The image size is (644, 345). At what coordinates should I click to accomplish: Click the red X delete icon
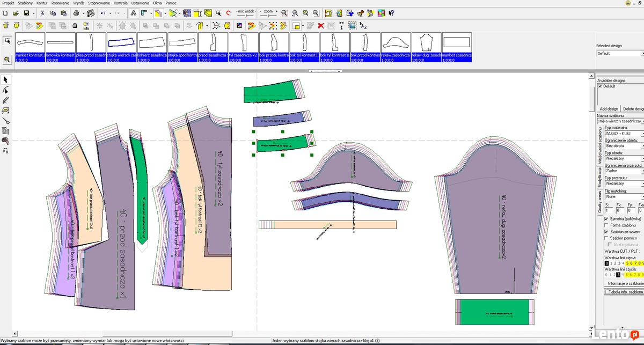(321, 25)
